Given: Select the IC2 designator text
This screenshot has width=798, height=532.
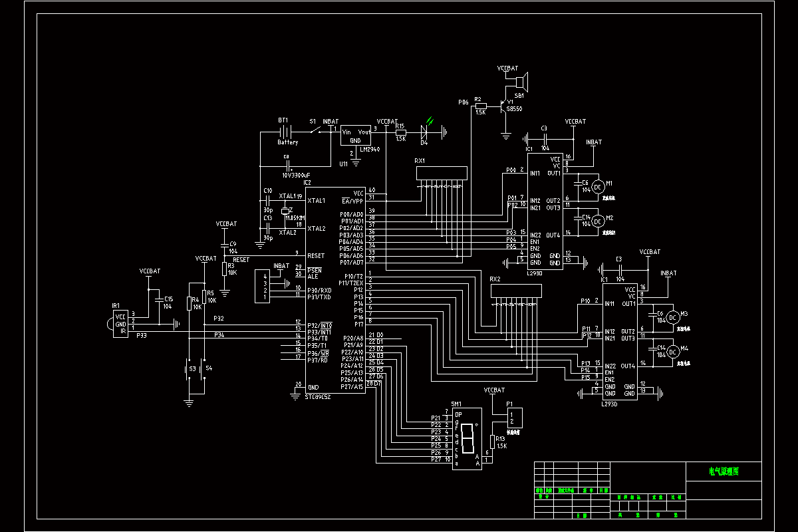Looking at the screenshot, I should pyautogui.click(x=307, y=182).
